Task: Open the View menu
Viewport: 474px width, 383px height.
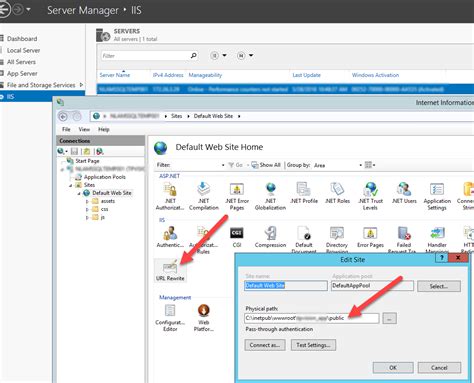Action: (84, 129)
